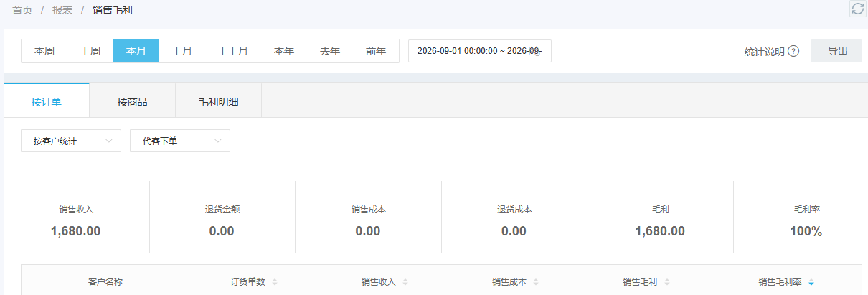Select the 本周 time range
Screen dimensions: 868x295
(x=44, y=51)
